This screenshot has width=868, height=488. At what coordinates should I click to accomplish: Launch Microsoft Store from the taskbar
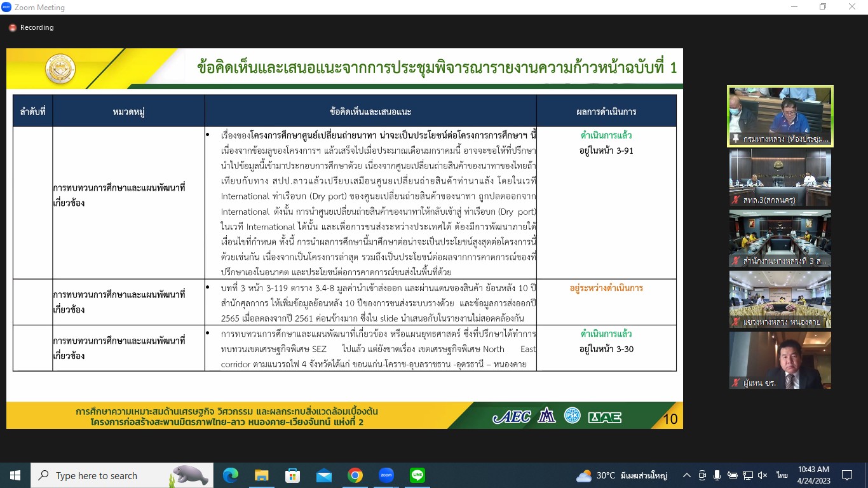pos(292,475)
